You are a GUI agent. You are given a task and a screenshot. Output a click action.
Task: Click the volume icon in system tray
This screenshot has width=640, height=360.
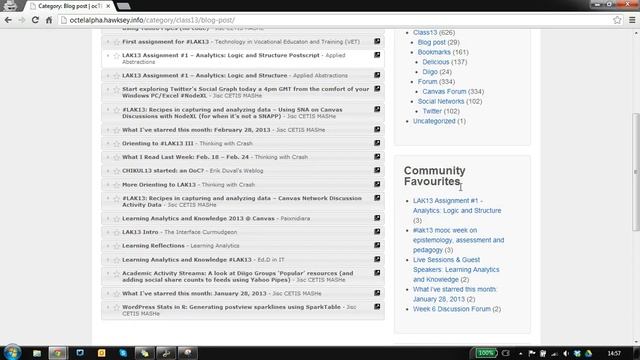[566, 353]
